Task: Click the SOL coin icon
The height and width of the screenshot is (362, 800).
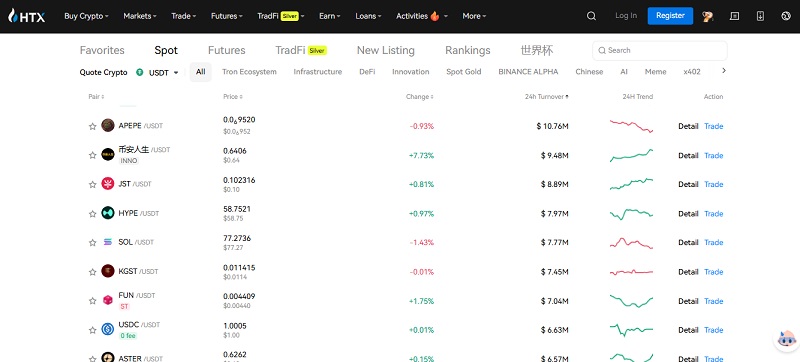Action: (x=108, y=242)
